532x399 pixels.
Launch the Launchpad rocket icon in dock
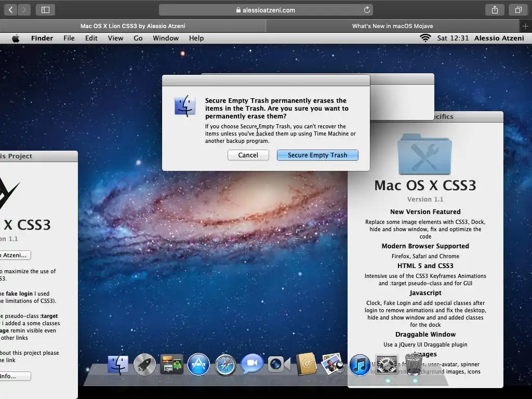click(144, 365)
